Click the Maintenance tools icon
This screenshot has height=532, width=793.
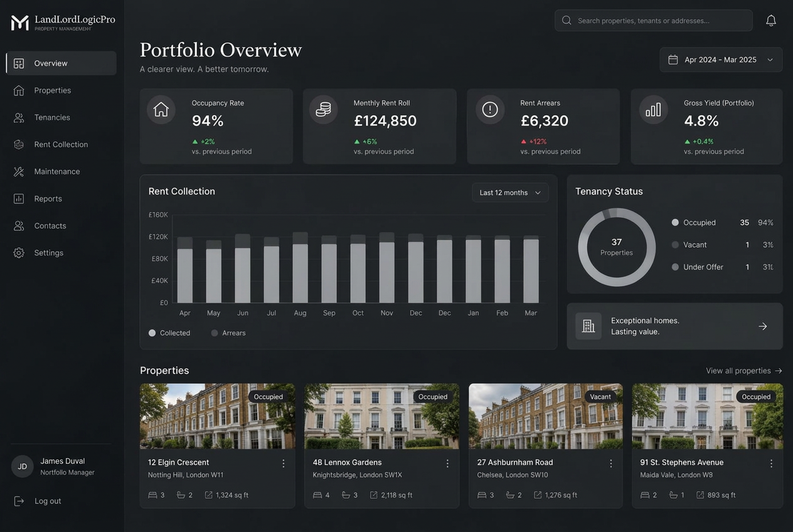pos(19,171)
